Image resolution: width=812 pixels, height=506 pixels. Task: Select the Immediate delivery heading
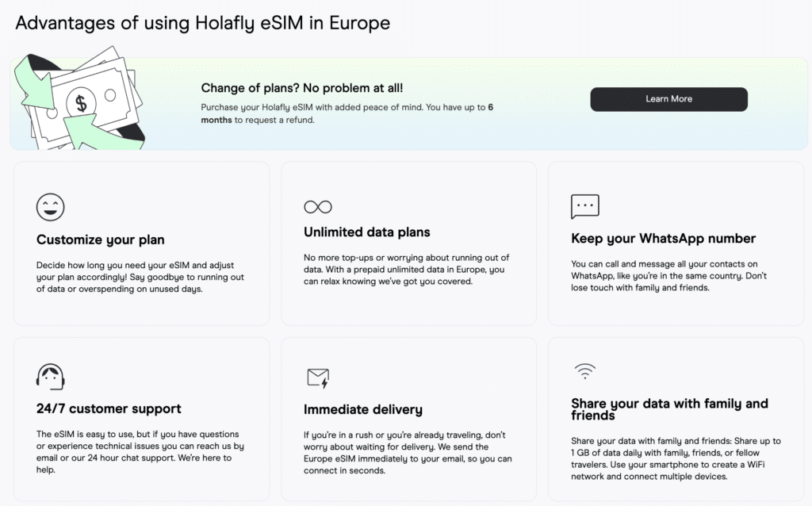click(363, 410)
